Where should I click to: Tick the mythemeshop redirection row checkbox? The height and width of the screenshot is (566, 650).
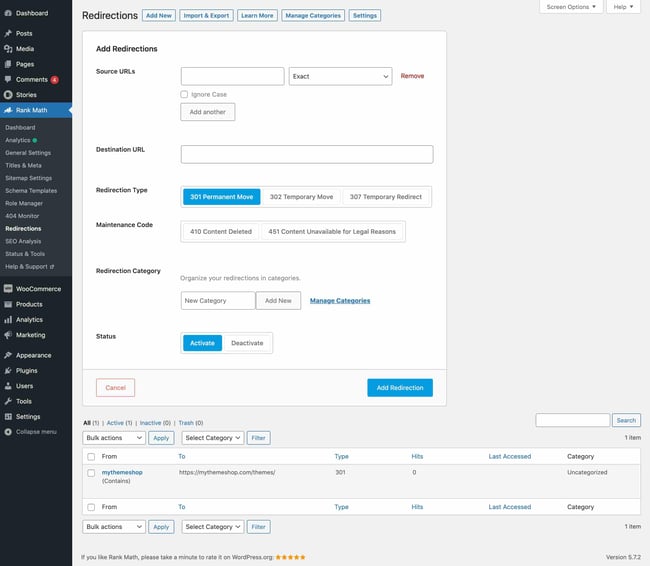click(x=91, y=472)
